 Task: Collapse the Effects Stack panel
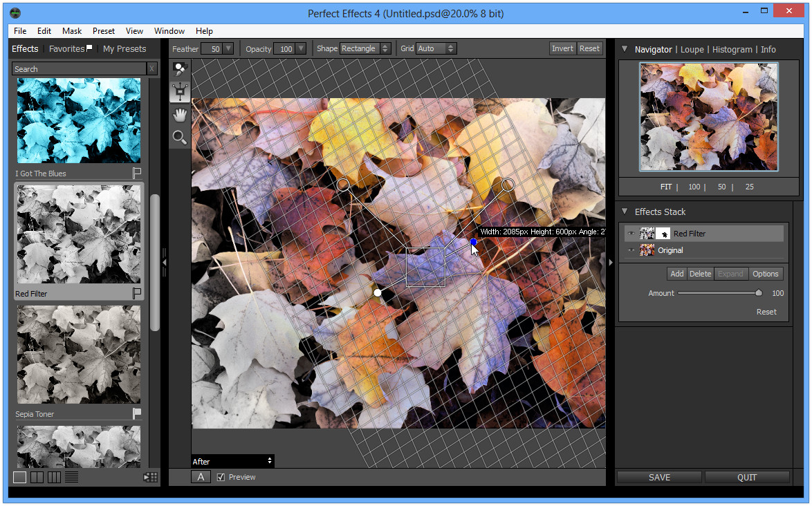tap(625, 211)
